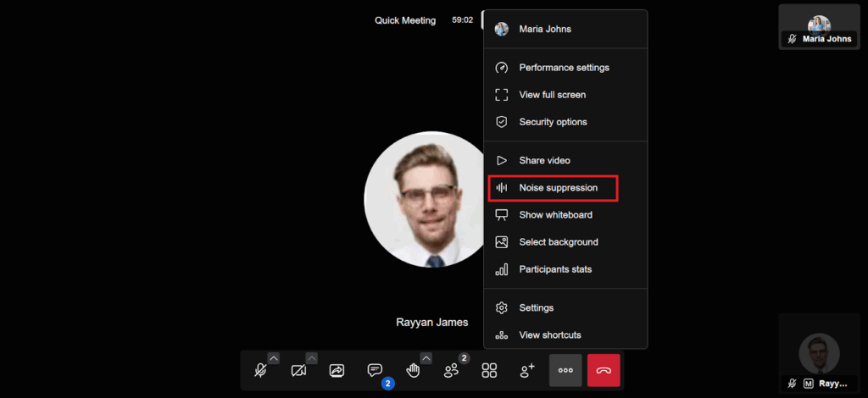Start screen sharing
The width and height of the screenshot is (868, 398).
pyautogui.click(x=337, y=371)
